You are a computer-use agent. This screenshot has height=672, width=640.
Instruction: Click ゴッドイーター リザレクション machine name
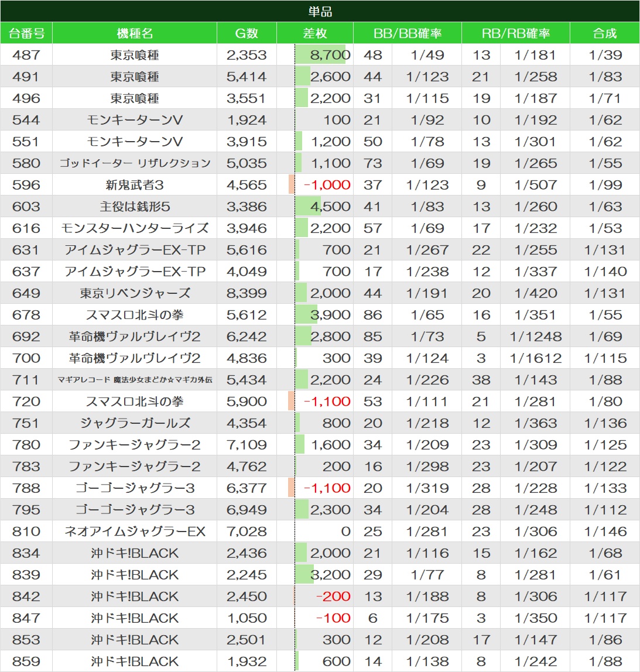click(x=135, y=163)
